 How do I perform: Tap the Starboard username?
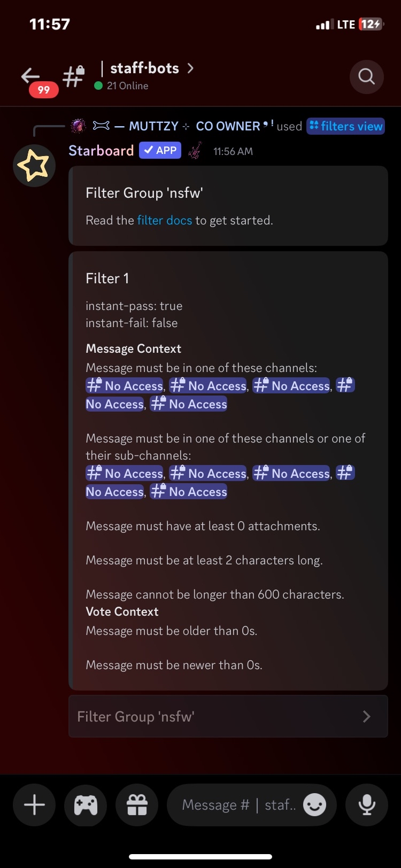[x=101, y=151]
